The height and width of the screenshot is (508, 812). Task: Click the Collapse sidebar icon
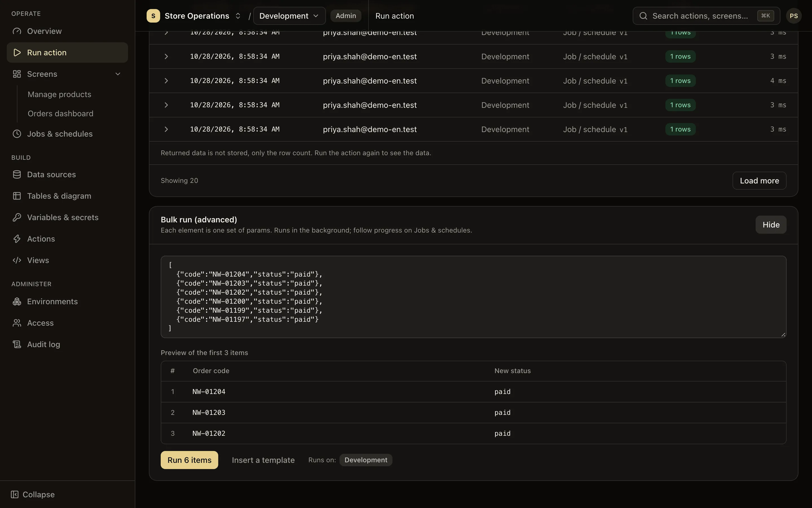14,494
